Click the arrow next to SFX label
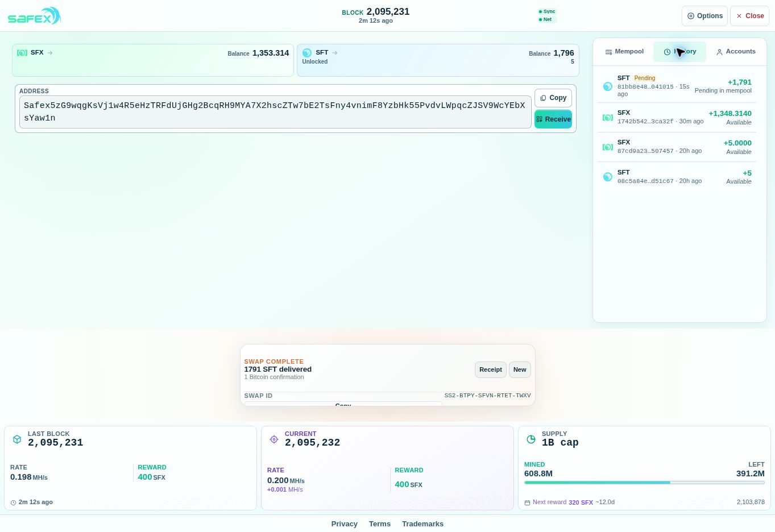This screenshot has height=532, width=775. pyautogui.click(x=50, y=53)
